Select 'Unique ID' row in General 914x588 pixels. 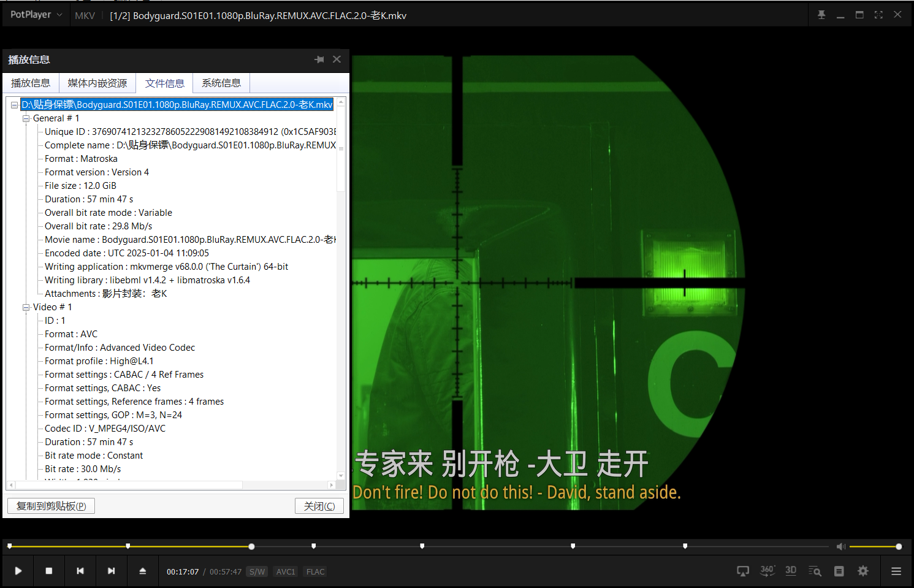click(190, 132)
